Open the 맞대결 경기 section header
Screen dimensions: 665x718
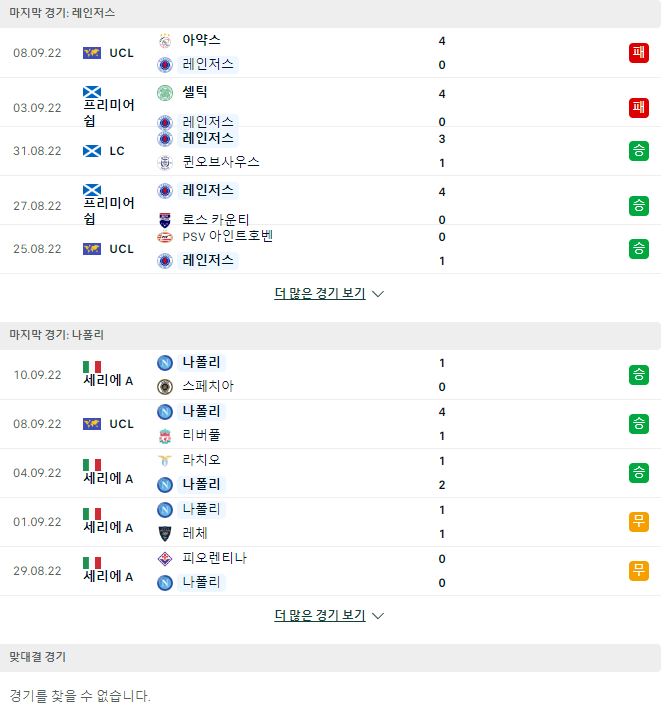330,657
